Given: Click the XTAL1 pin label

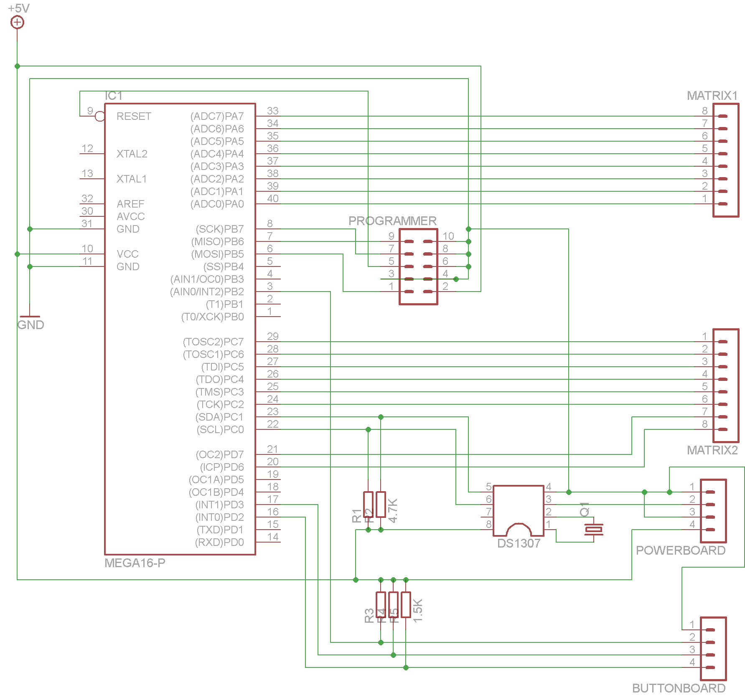Looking at the screenshot, I should click(132, 179).
